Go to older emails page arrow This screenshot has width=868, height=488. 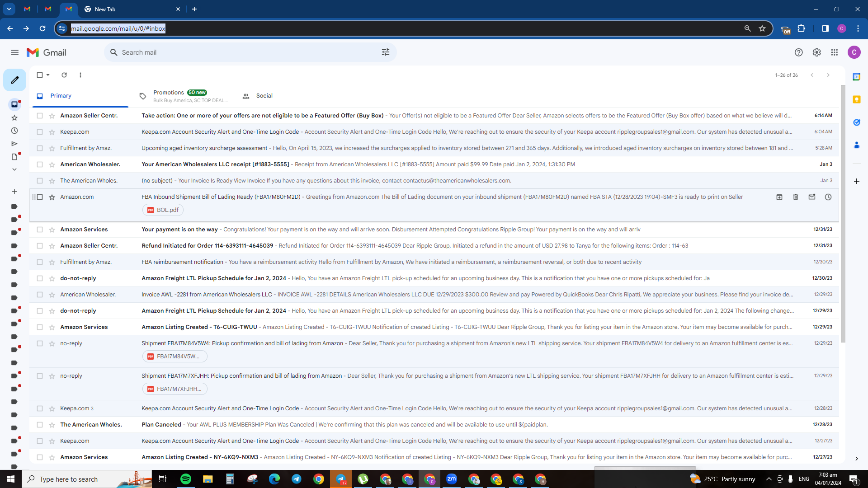coord(828,75)
